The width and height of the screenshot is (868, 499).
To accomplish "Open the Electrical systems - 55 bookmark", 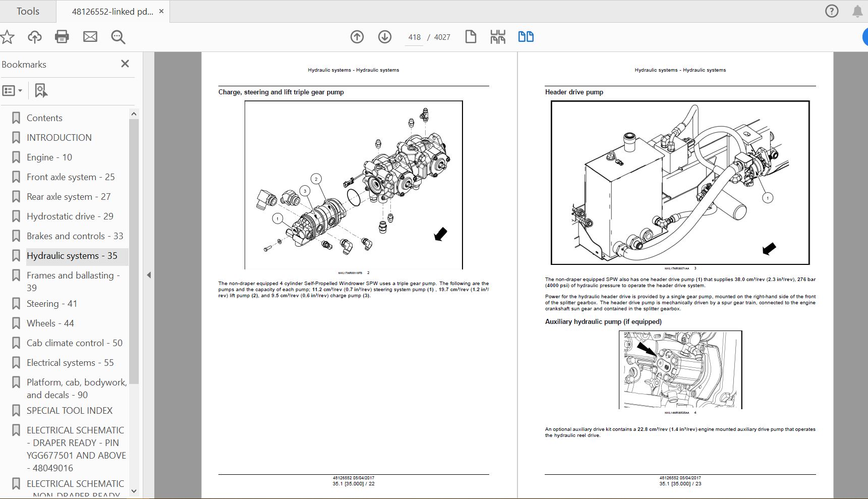I will coord(70,362).
